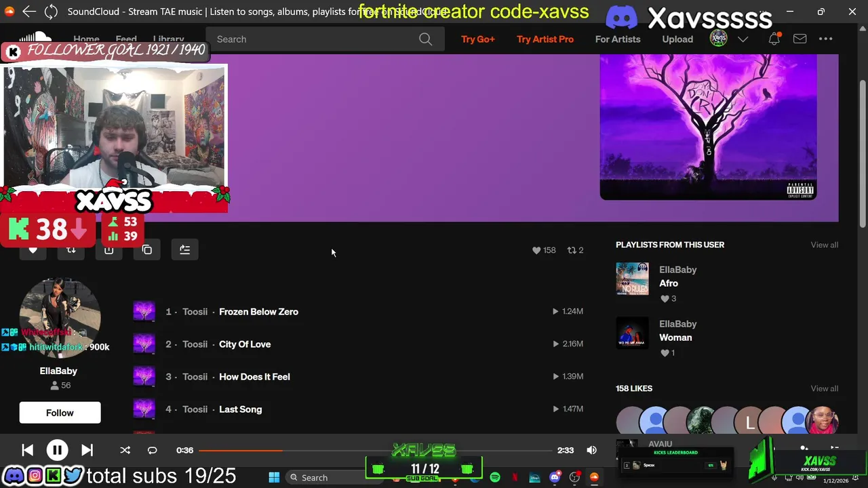View all playlists from this user
The width and height of the screenshot is (868, 488).
click(824, 245)
